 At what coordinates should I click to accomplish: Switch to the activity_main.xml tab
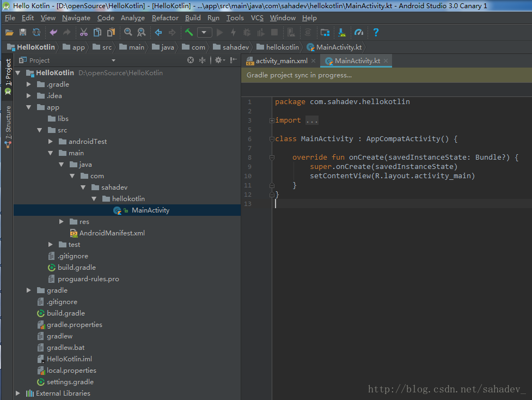[x=282, y=61]
